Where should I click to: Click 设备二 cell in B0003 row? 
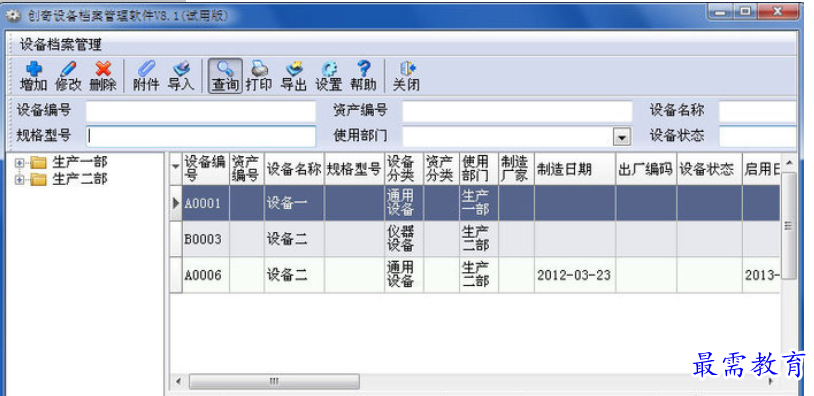click(294, 239)
